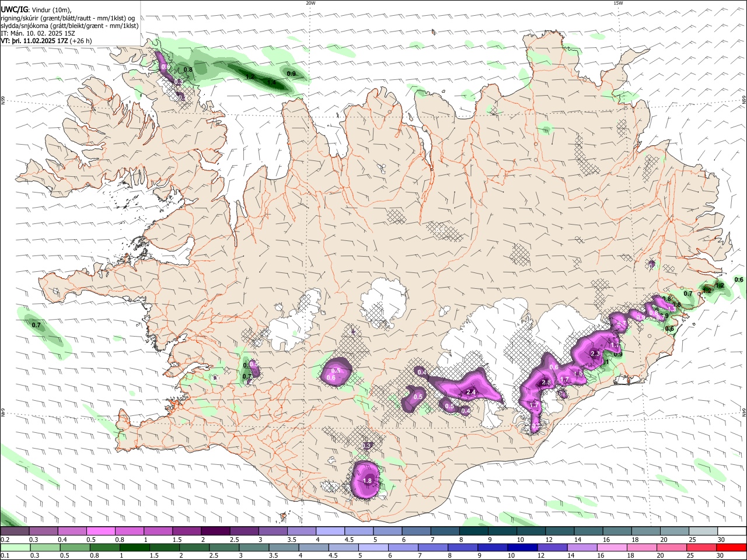The height and width of the screenshot is (560, 747).
Task: Select the palest green 0.1 swatch in lower legend
Action: click(x=15, y=547)
